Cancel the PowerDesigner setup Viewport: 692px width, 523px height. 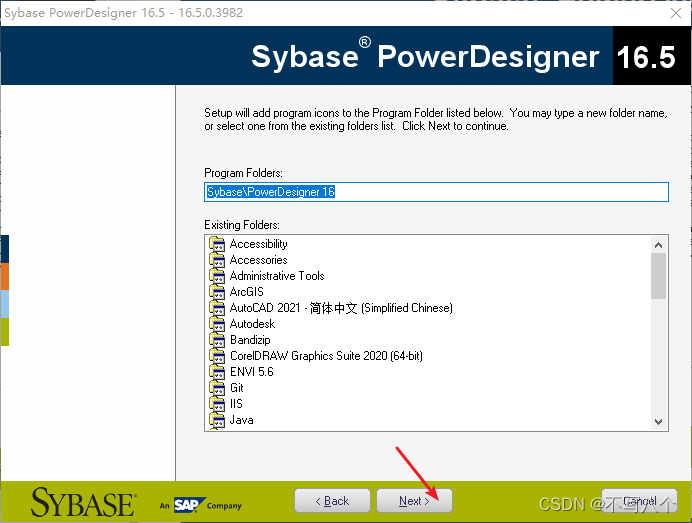[x=639, y=501]
